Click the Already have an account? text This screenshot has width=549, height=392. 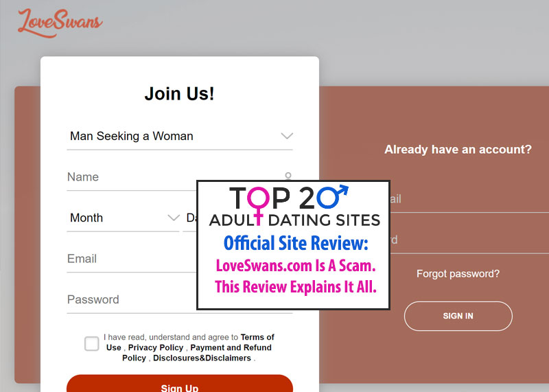click(x=458, y=150)
